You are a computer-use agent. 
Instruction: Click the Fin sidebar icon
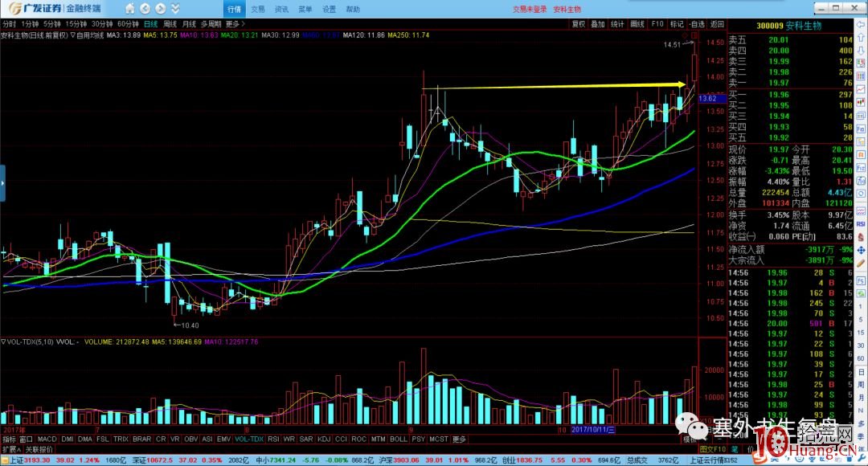[862, 129]
